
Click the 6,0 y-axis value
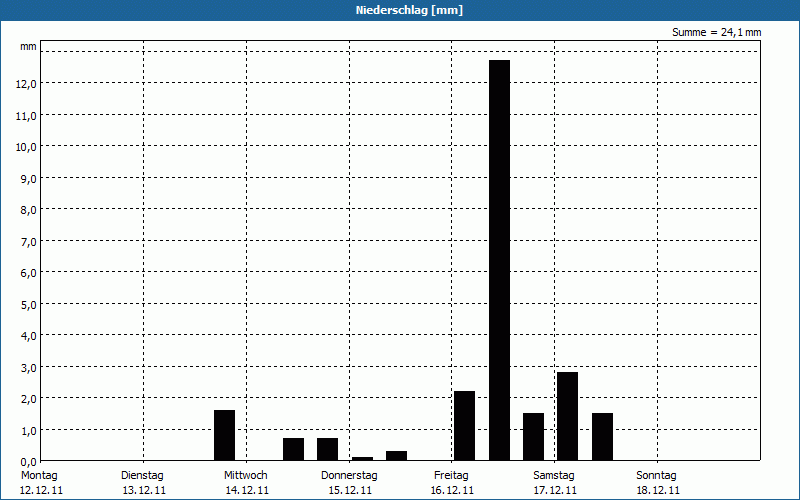click(x=29, y=273)
